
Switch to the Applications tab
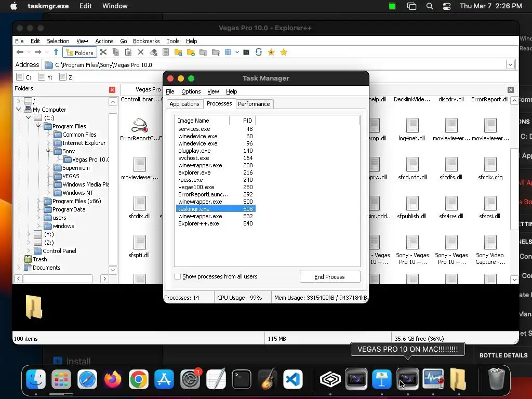pyautogui.click(x=184, y=104)
